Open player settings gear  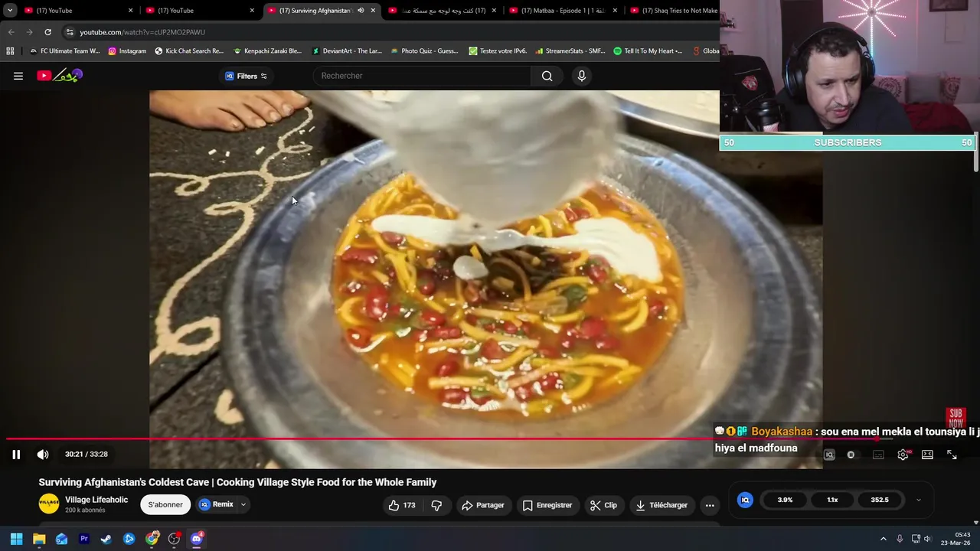(x=903, y=455)
